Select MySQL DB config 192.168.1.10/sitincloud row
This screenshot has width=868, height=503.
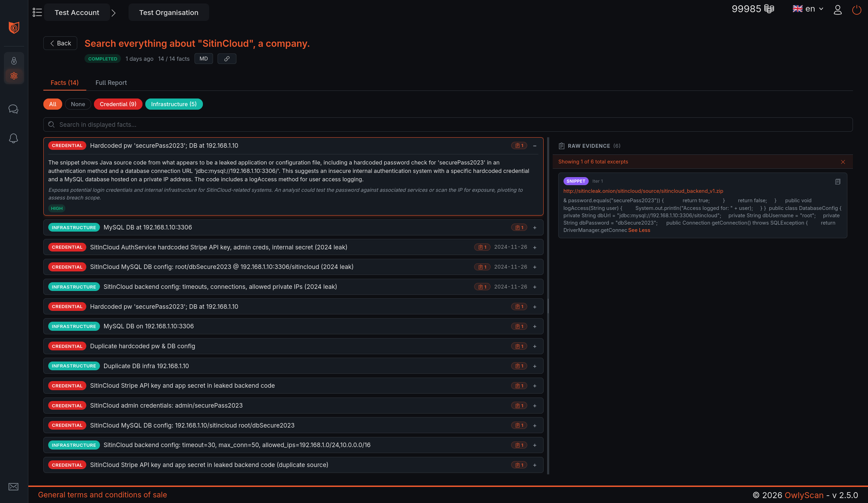(293, 425)
